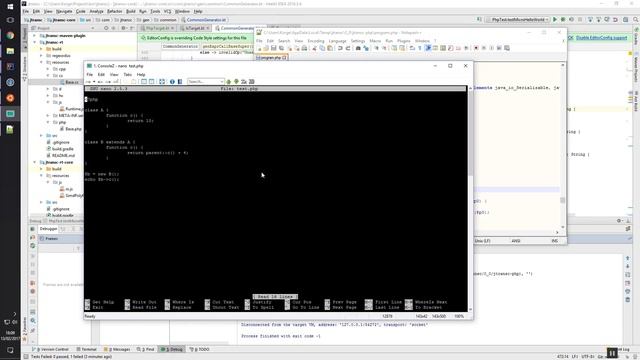Open the VCS menu in IntelliJ
The height and width of the screenshot is (360, 640).
point(167,11)
